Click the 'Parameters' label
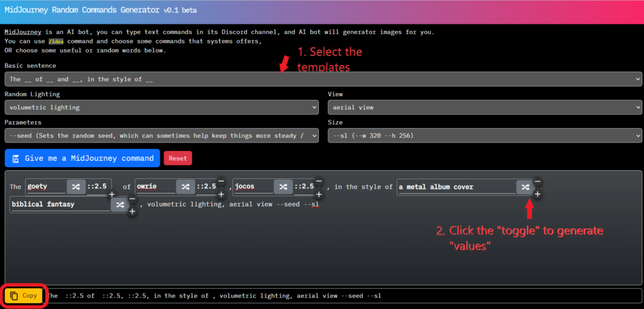This screenshot has height=309, width=644. tap(23, 122)
